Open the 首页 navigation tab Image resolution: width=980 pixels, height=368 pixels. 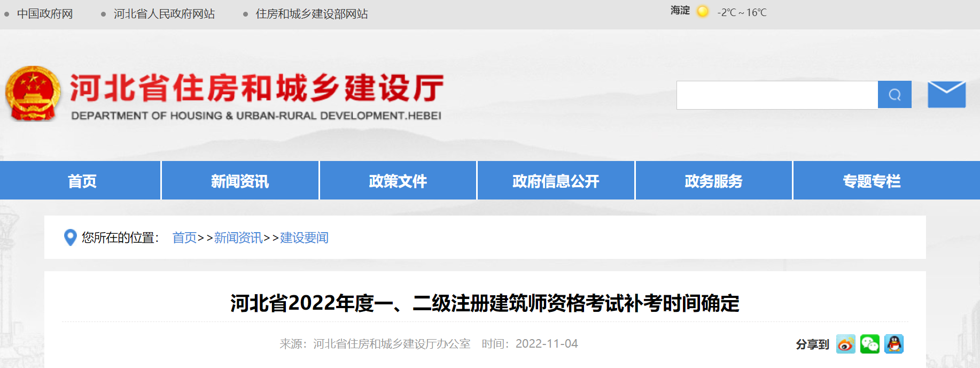82,181
